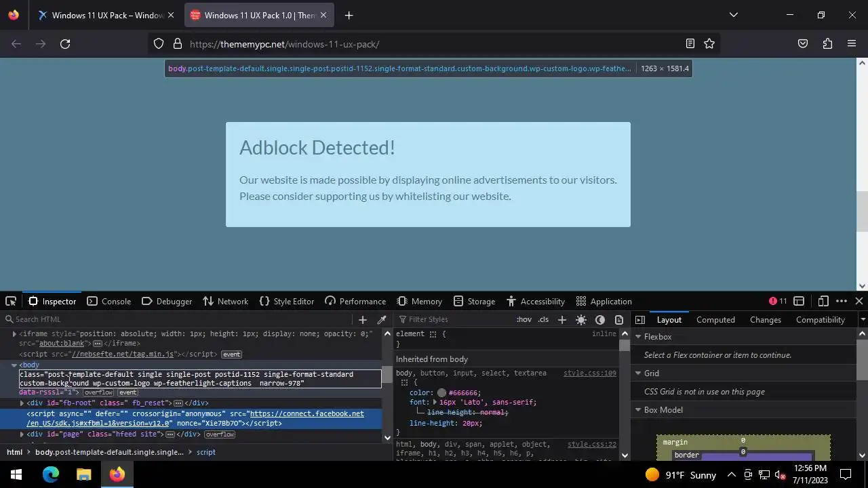Open DevTools dock position icon
Viewport: 868px width, 488px height.
coord(799,301)
